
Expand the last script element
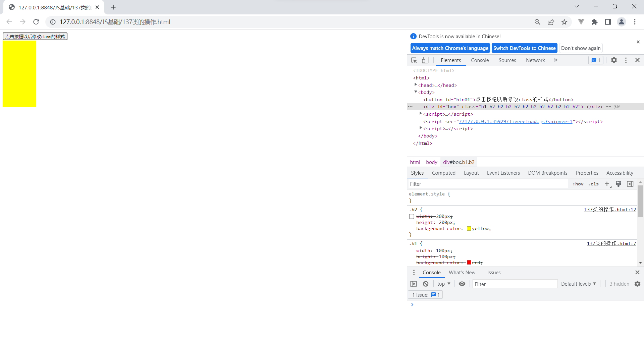421,128
